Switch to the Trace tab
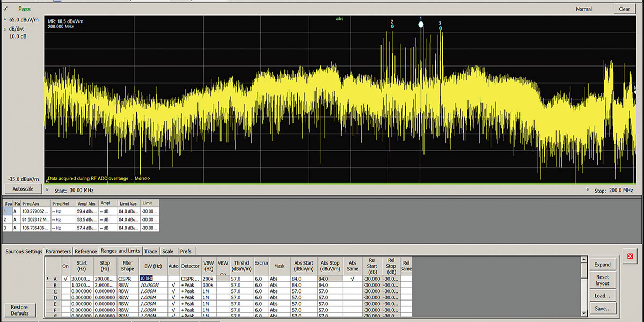644x322 pixels. tap(151, 251)
